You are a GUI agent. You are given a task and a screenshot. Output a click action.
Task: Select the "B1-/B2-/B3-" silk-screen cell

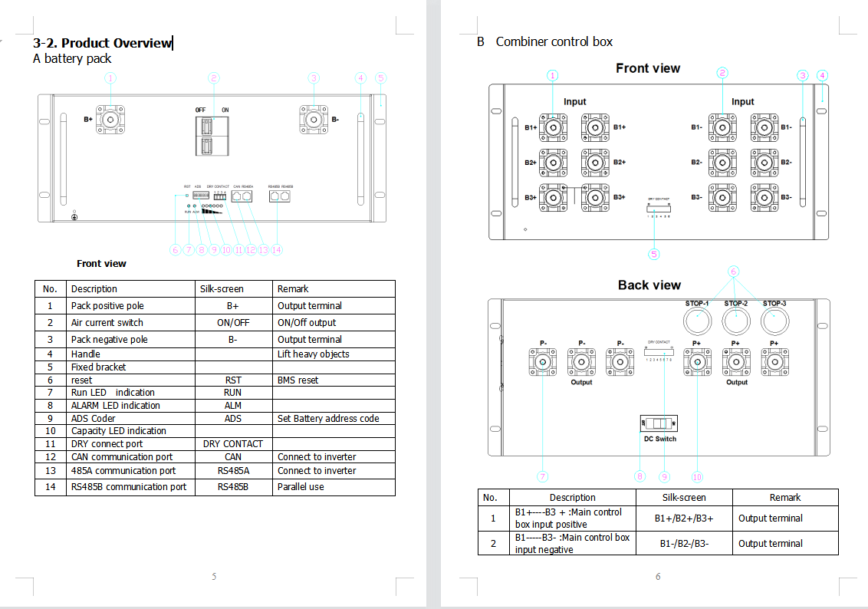684,544
